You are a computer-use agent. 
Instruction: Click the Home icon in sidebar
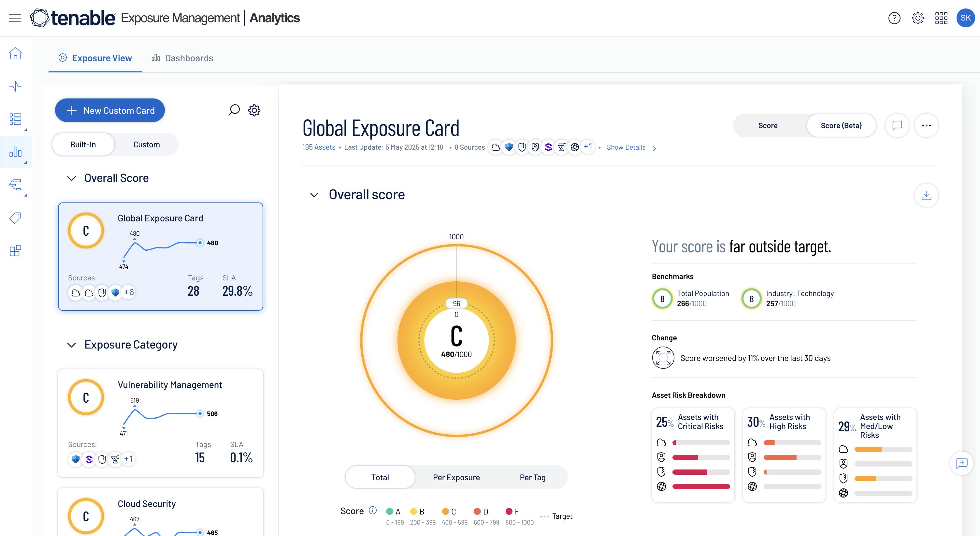click(x=15, y=53)
